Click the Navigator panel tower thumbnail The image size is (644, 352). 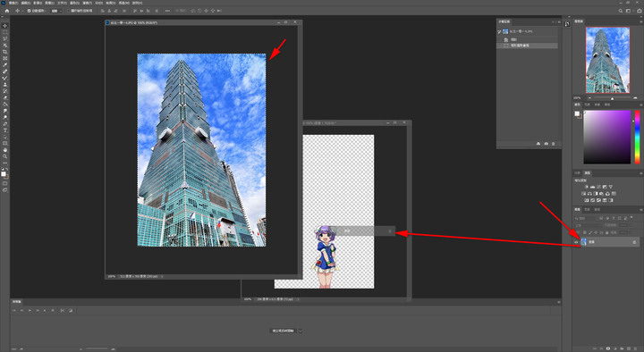pos(607,60)
